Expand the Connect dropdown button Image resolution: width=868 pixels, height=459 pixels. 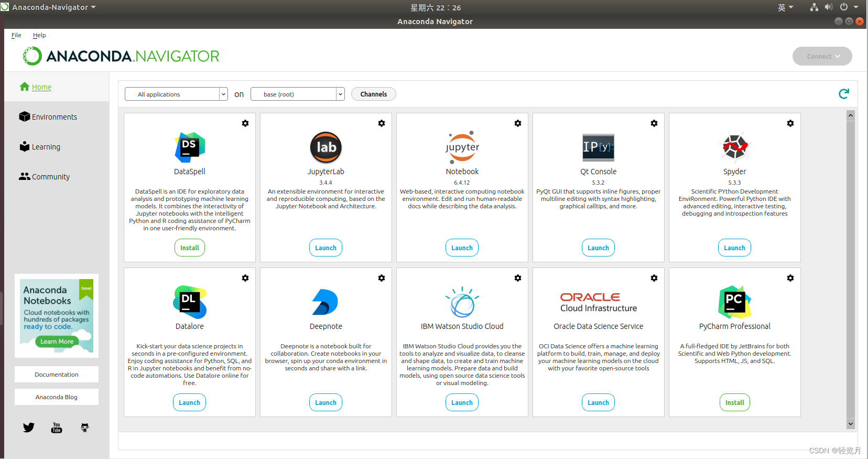pyautogui.click(x=822, y=56)
